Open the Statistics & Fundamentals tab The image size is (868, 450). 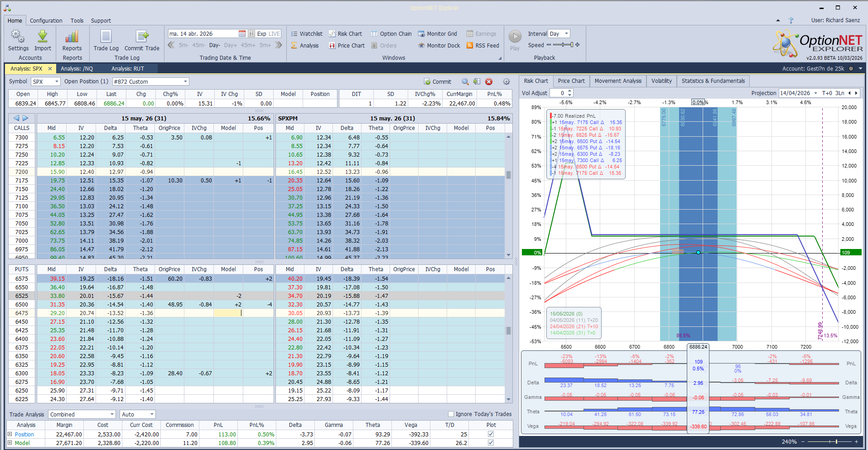pyautogui.click(x=713, y=81)
